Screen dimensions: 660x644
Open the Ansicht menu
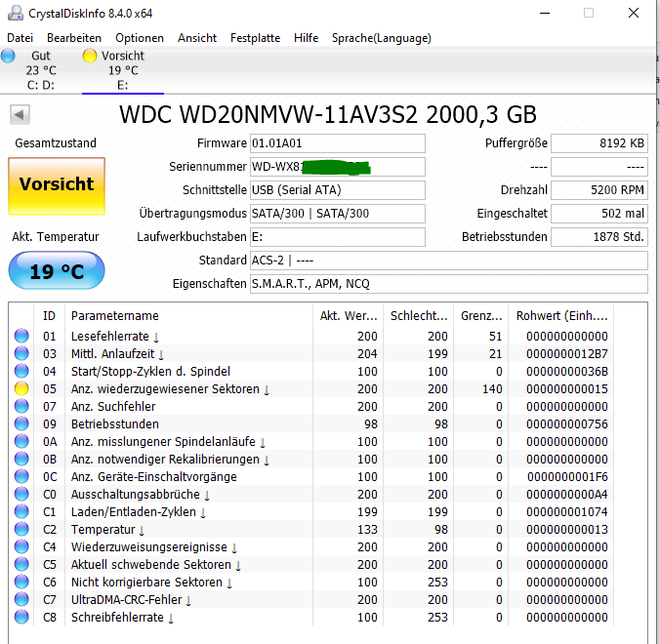pos(197,38)
